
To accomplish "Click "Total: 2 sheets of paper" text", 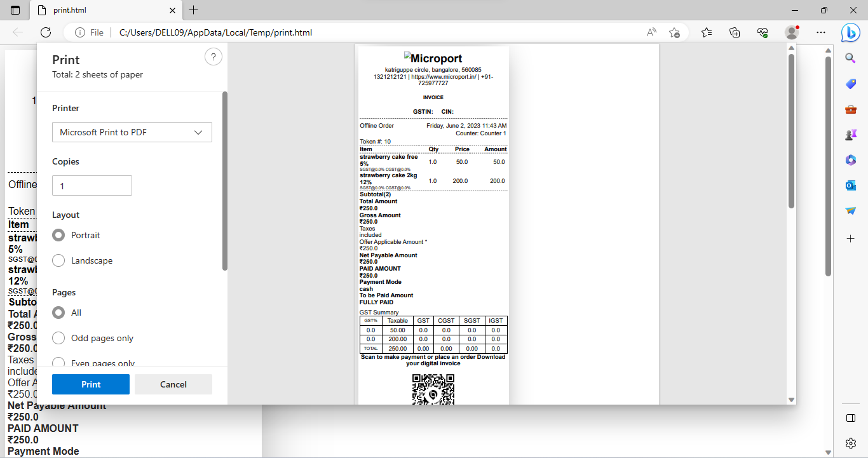I will [x=98, y=74].
